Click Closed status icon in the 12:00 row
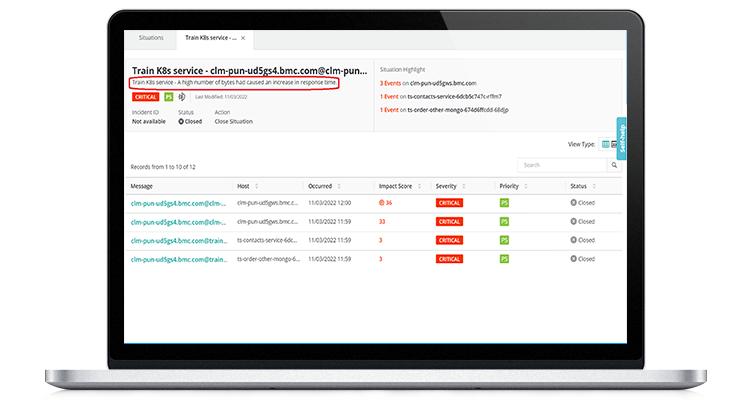The width and height of the screenshot is (750, 400). [574, 202]
